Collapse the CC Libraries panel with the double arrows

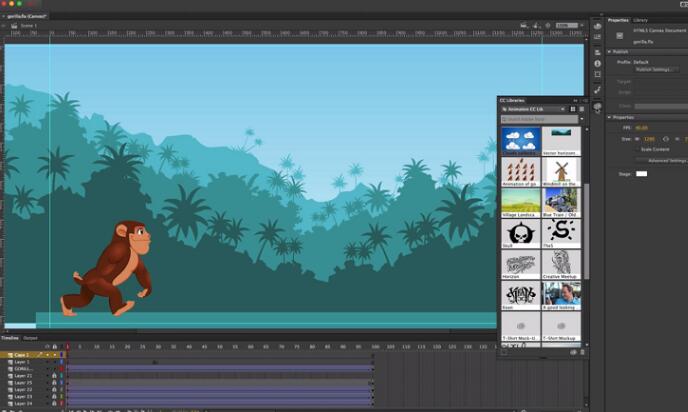point(575,100)
